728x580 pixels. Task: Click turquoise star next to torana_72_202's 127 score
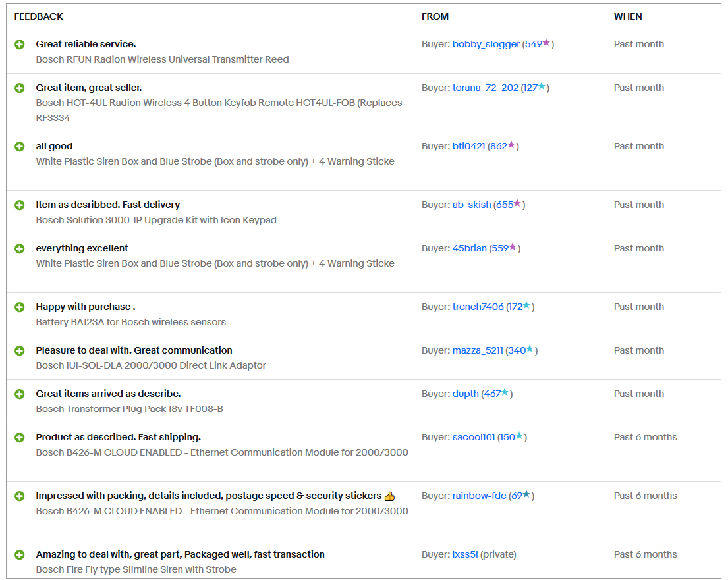point(542,86)
